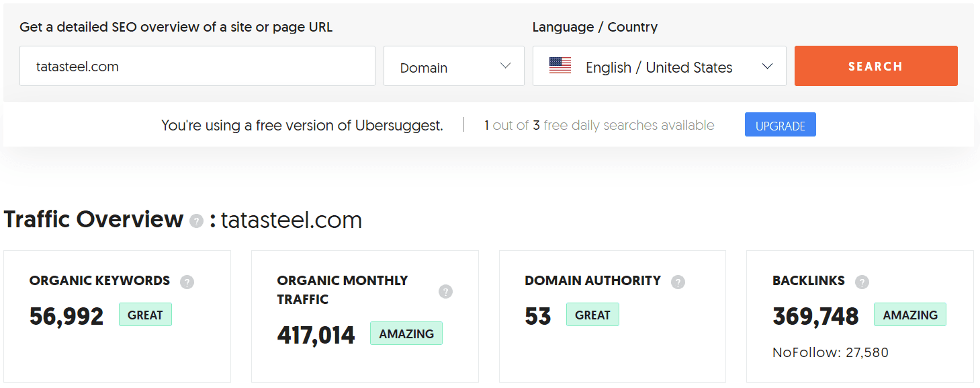Image resolution: width=980 pixels, height=388 pixels.
Task: Focus the URL field containing tatasteel.com
Action: (197, 67)
